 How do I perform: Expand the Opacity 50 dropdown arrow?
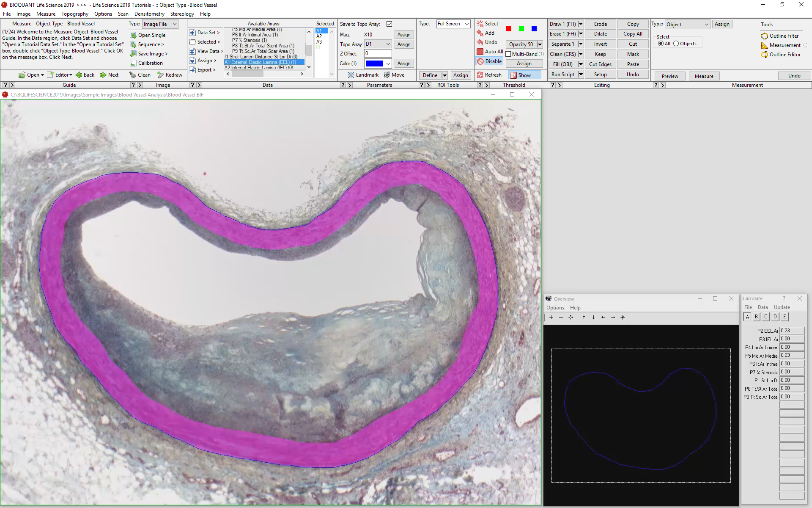[x=540, y=44]
